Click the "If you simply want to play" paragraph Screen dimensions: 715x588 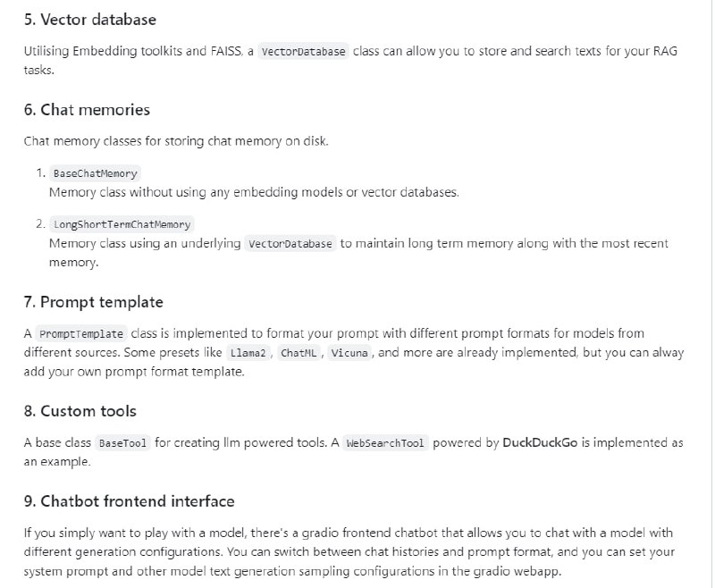pos(349,552)
